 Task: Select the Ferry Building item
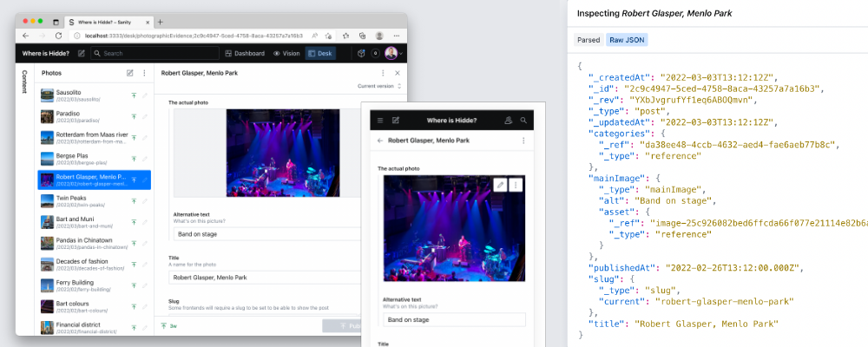click(94, 285)
